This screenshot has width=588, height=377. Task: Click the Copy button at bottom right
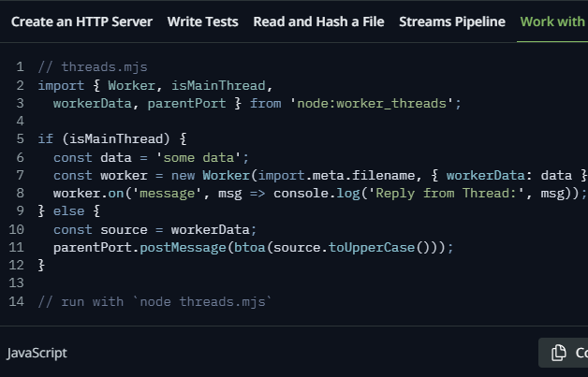tap(564, 353)
